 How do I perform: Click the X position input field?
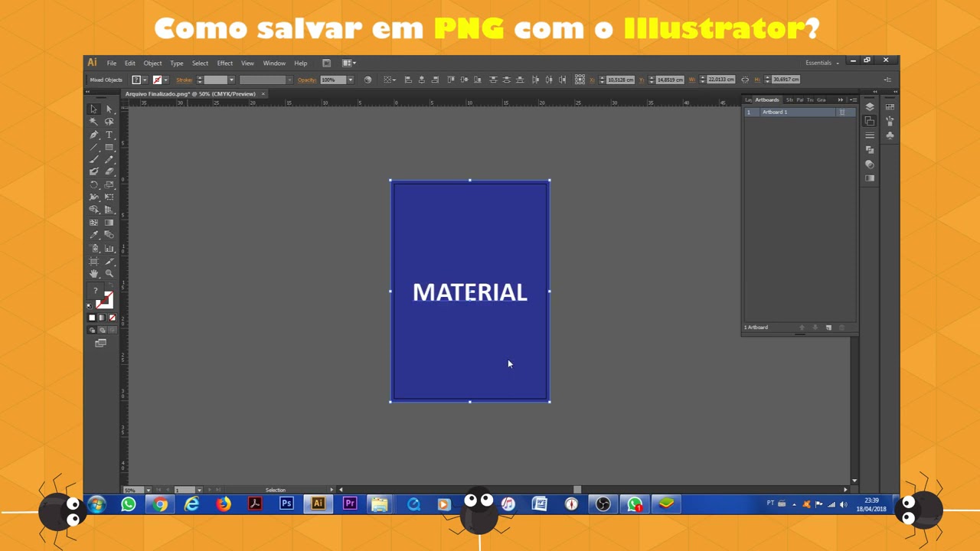click(x=620, y=80)
